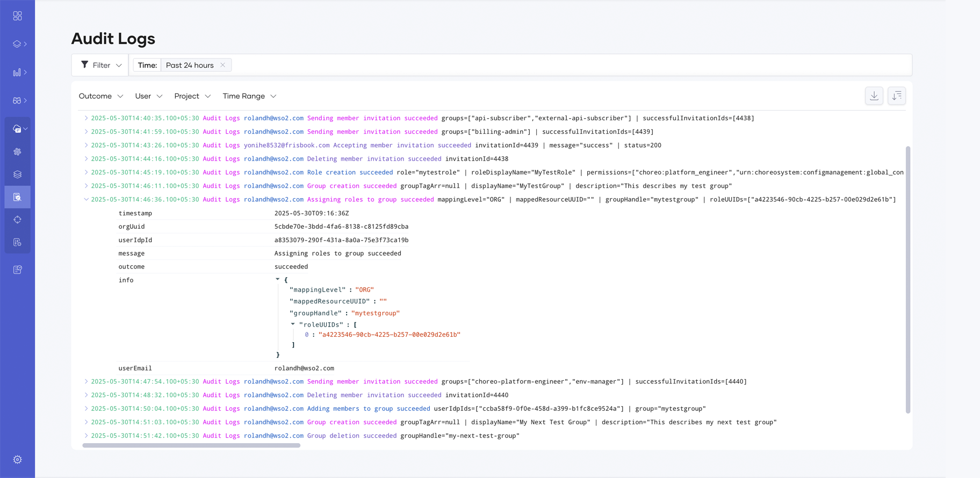Click the Accepting member invitation succeeded message
Viewport: 980px width, 478px height.
point(402,145)
